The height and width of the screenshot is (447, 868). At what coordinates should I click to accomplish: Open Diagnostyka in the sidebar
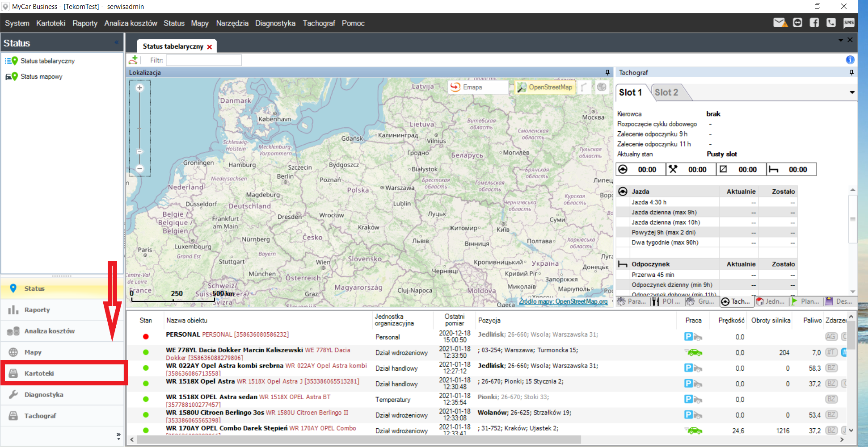(63, 395)
